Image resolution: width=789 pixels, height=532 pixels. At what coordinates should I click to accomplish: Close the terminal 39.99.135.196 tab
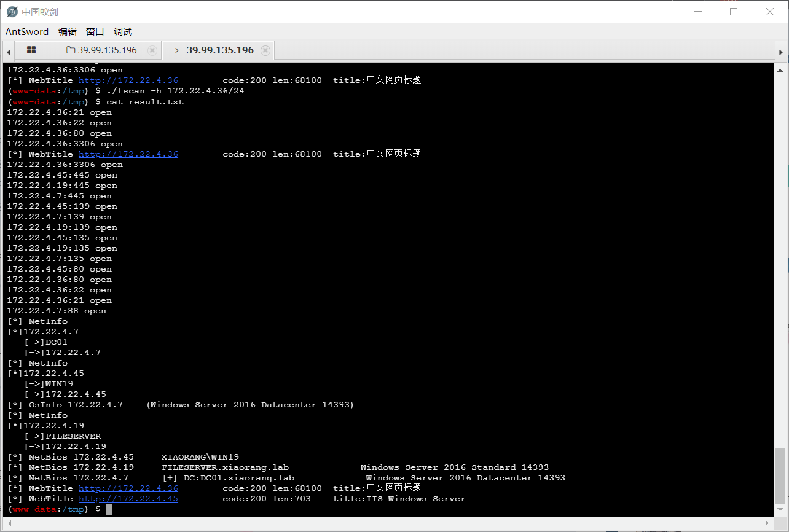tap(265, 50)
